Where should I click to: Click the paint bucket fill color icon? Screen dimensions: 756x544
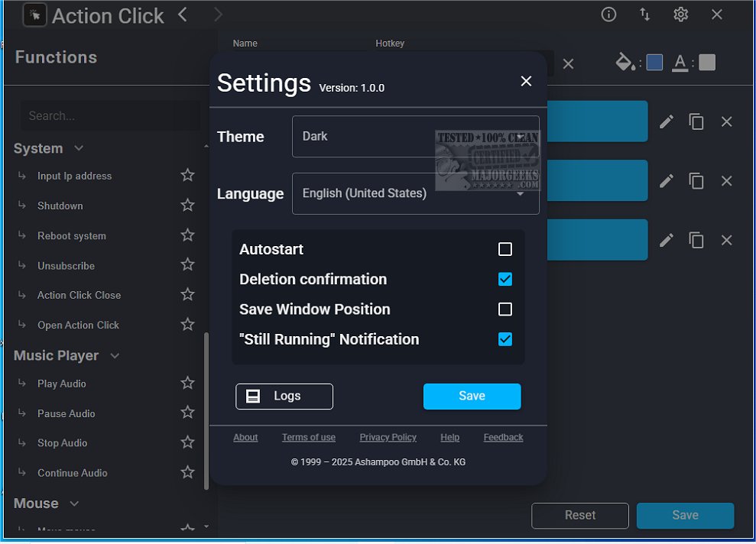(x=625, y=63)
